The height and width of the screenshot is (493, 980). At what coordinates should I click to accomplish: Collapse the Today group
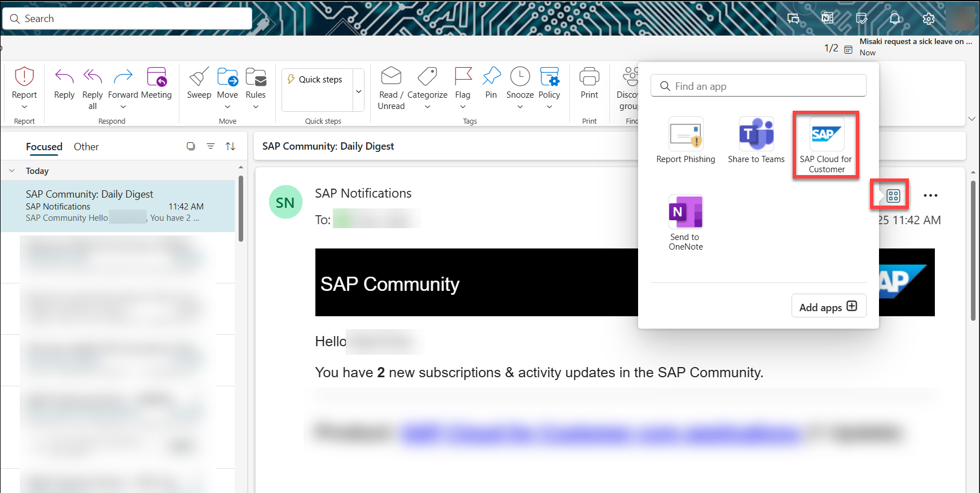point(12,171)
